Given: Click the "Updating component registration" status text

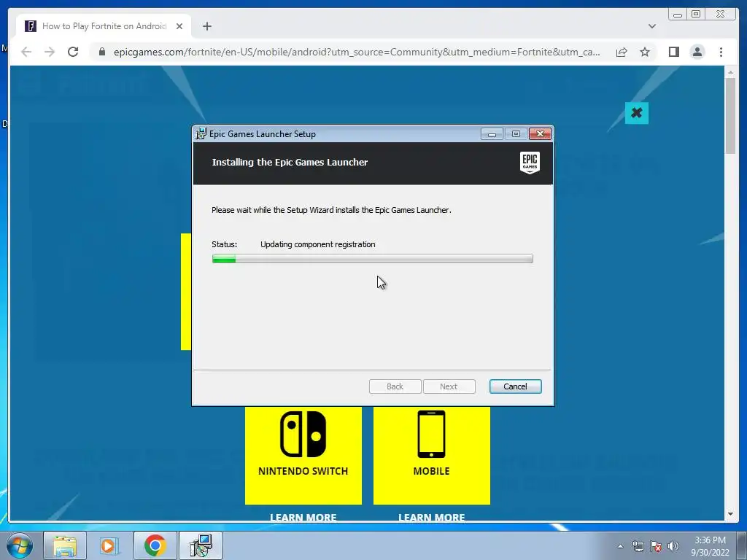Looking at the screenshot, I should tap(318, 244).
